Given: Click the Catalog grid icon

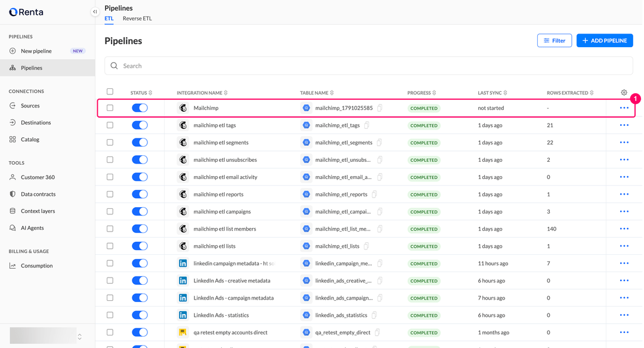Looking at the screenshot, I should click(13, 140).
